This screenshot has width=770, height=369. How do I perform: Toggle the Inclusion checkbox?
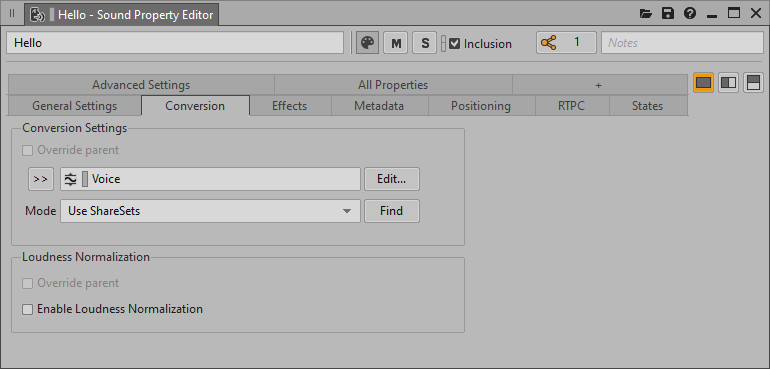coord(455,44)
